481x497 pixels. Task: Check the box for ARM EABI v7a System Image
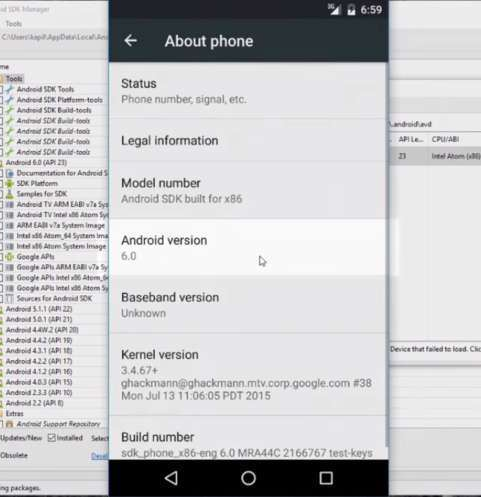(1, 225)
